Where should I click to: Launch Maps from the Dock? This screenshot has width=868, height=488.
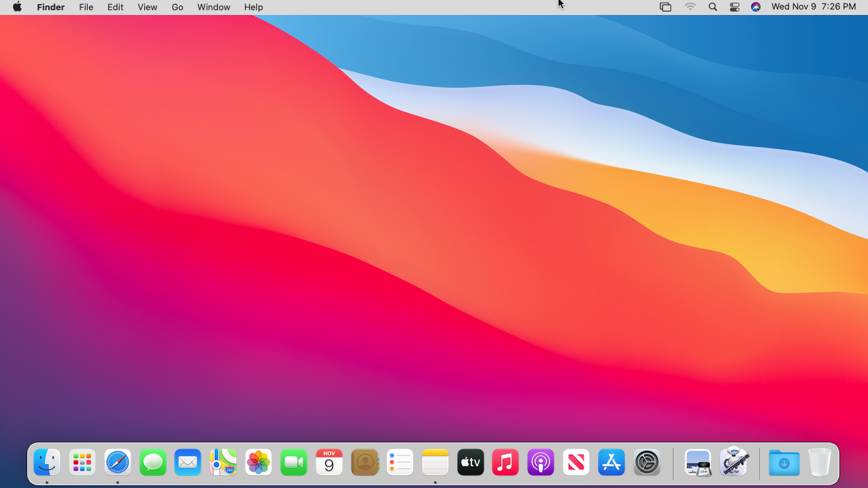[x=223, y=463]
